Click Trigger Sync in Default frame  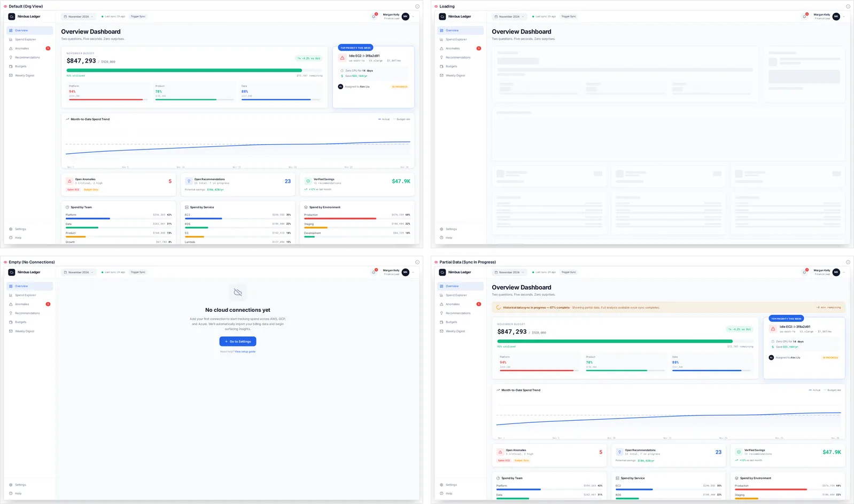coord(138,17)
